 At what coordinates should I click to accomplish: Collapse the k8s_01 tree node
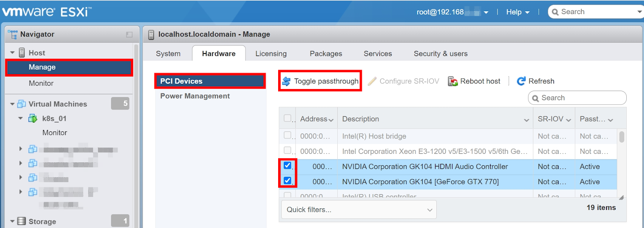click(x=21, y=118)
